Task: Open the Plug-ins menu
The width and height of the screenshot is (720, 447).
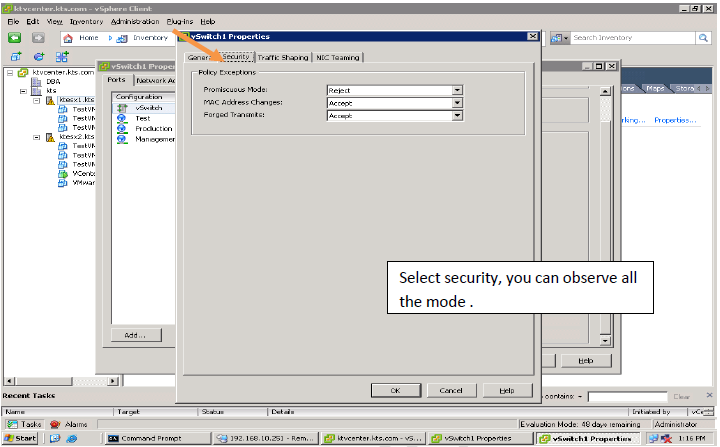Action: coord(180,22)
